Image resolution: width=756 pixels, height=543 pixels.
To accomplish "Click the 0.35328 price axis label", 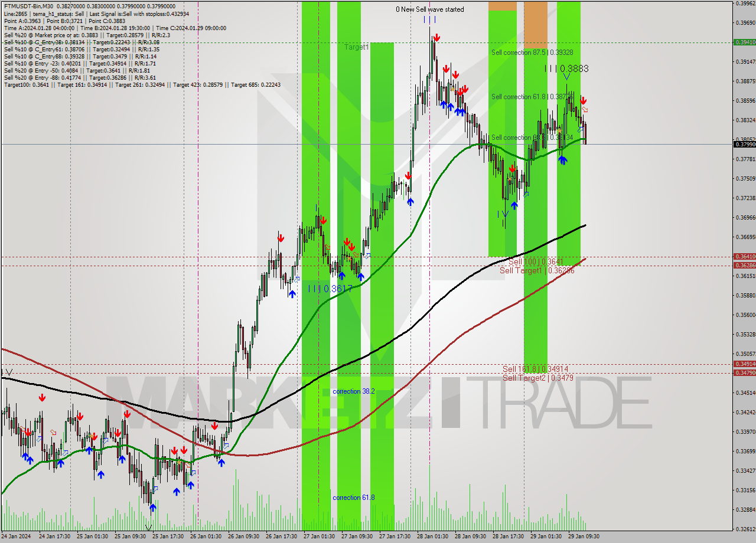I will (x=745, y=335).
